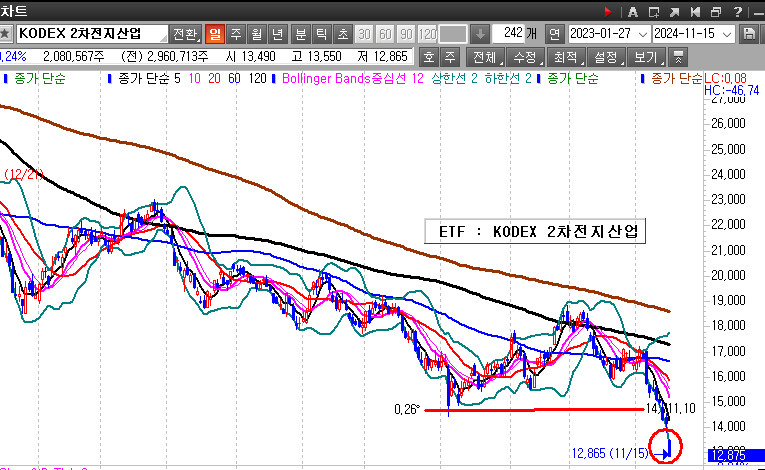This screenshot has height=470, width=765.
Task: Click the save disk icon after date range
Action: [x=749, y=34]
